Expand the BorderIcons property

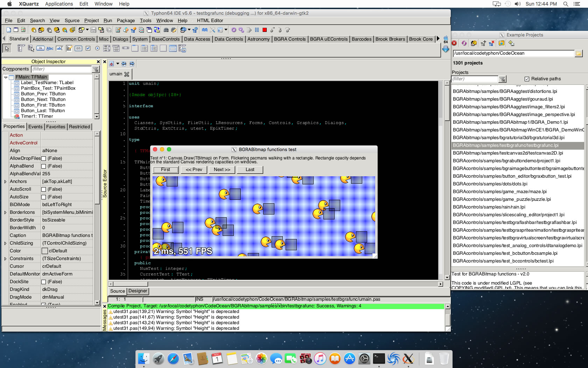click(x=5, y=212)
